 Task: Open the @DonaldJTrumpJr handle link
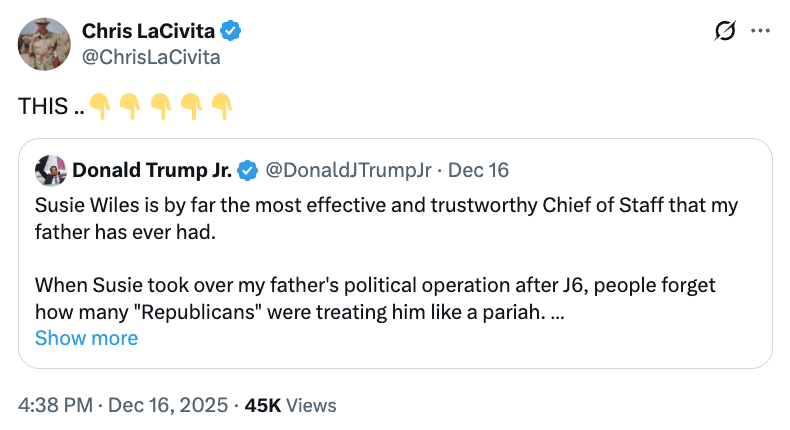click(x=349, y=170)
